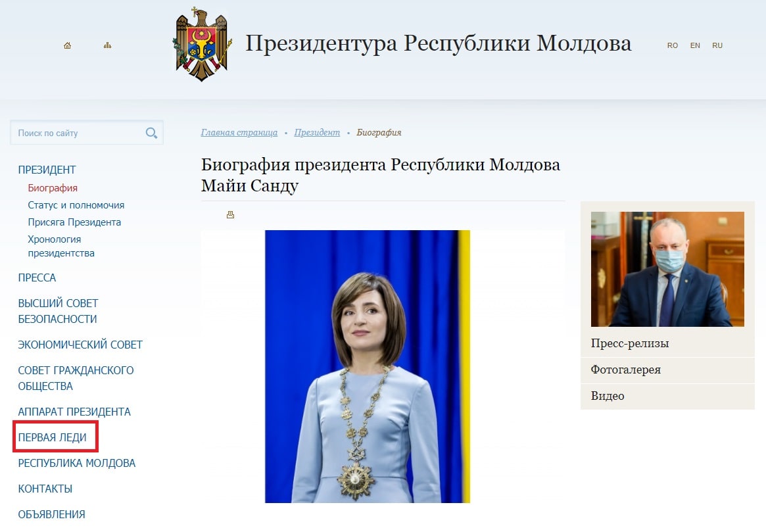This screenshot has height=532, width=766.
Task: Open Статус и полномочия page
Action: 76,205
